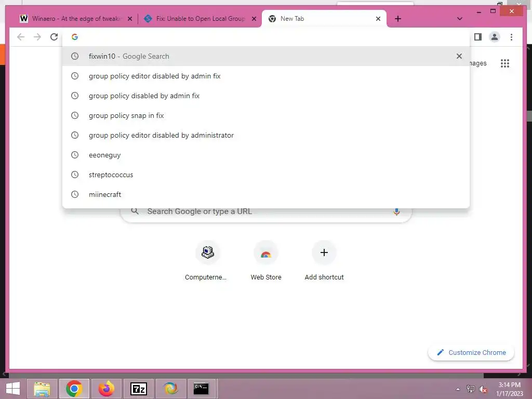Open the profile avatar icon

pyautogui.click(x=495, y=37)
